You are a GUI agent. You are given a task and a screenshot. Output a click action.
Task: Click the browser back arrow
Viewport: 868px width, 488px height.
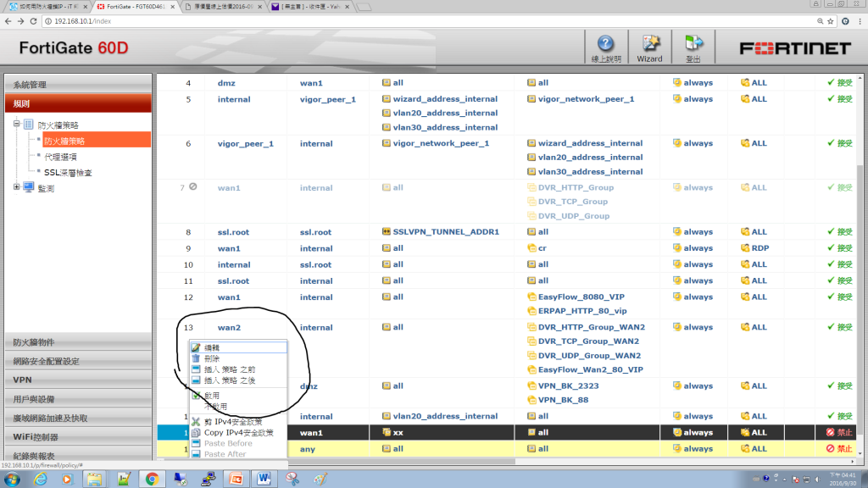click(x=8, y=21)
